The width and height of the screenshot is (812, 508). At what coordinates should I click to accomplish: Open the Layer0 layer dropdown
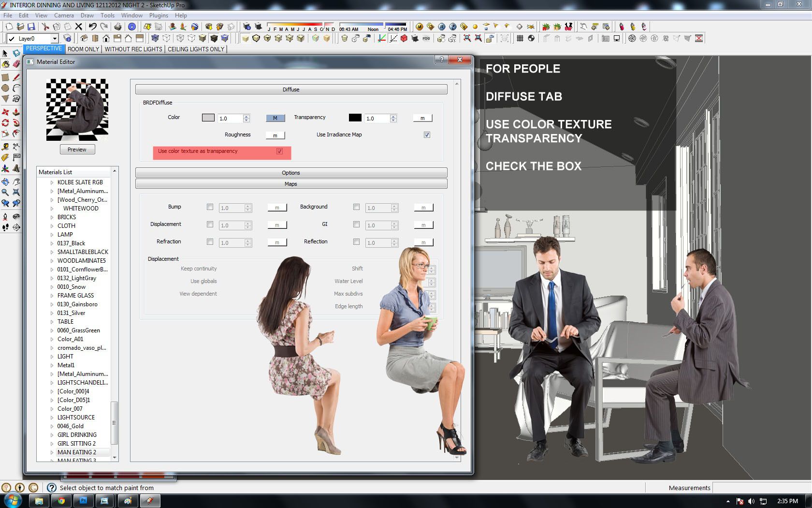pyautogui.click(x=55, y=39)
